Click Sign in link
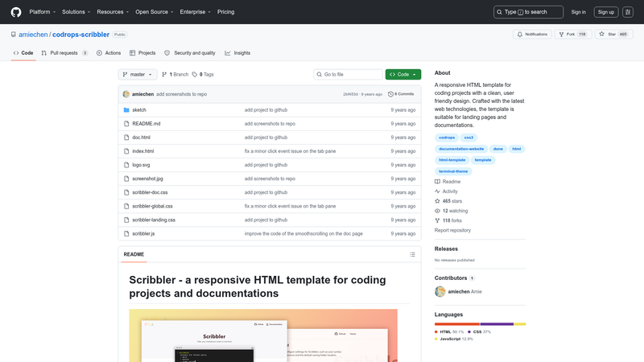 [x=578, y=12]
